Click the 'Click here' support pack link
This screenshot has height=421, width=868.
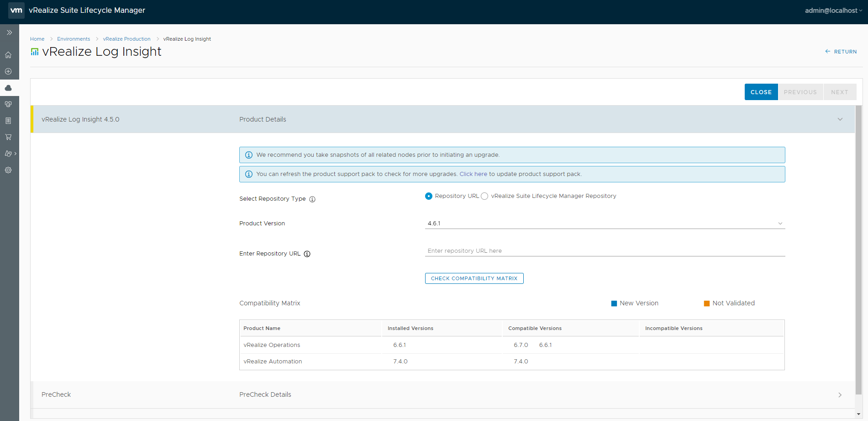click(x=473, y=174)
